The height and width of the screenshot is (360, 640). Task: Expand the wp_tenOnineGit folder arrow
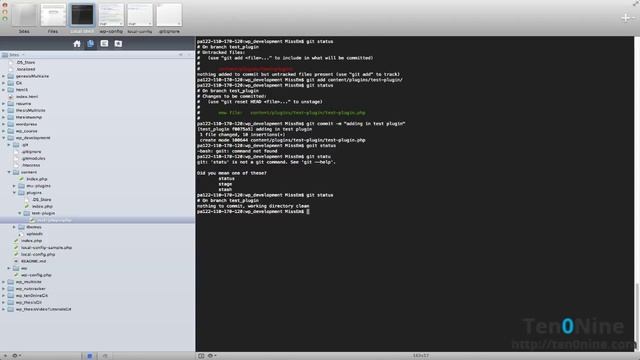(x=4, y=296)
